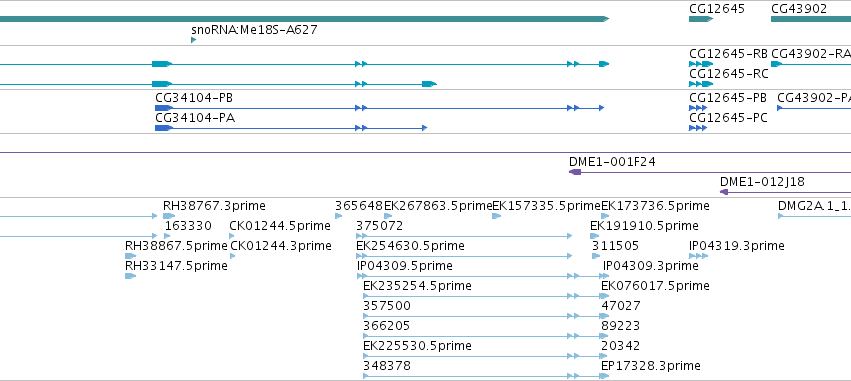Select the RH38867.5prime EST label
Image resolution: width=851 pixels, height=381 pixels.
pyautogui.click(x=176, y=246)
